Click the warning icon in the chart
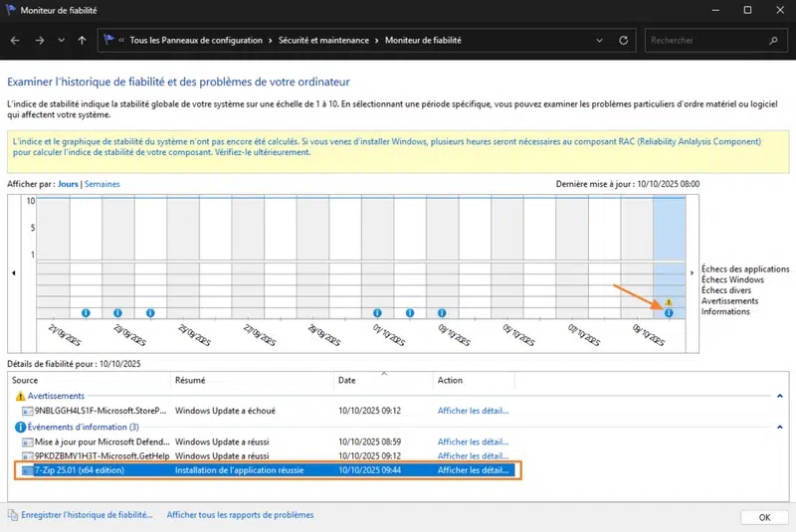796x532 pixels. [x=669, y=301]
